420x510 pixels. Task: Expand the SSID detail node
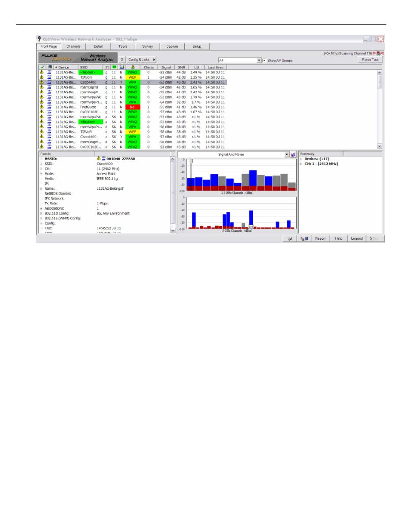[41, 164]
